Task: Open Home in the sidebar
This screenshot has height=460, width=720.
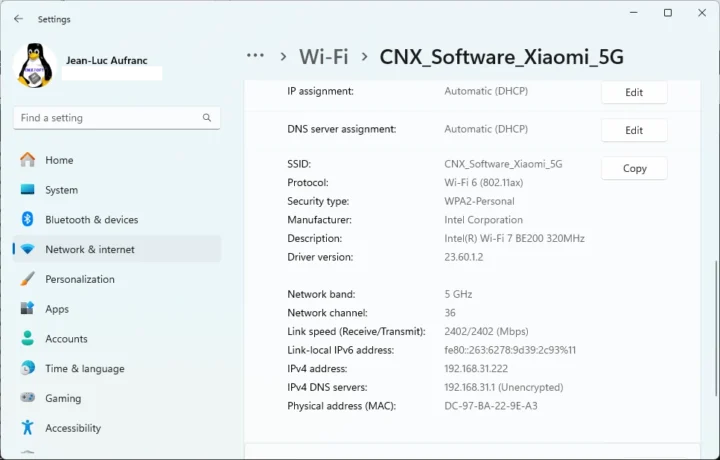Action: (117, 160)
